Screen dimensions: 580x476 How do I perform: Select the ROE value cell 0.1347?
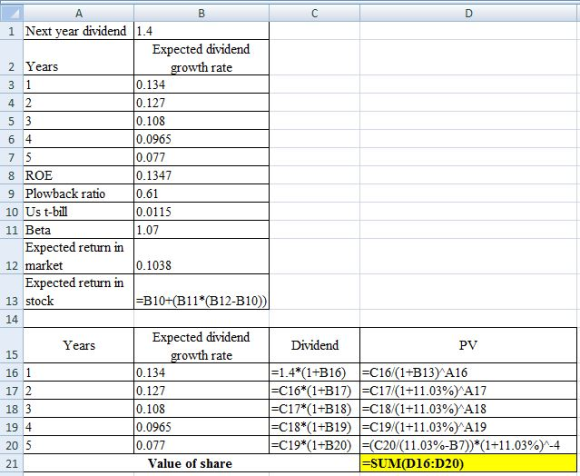coord(202,175)
